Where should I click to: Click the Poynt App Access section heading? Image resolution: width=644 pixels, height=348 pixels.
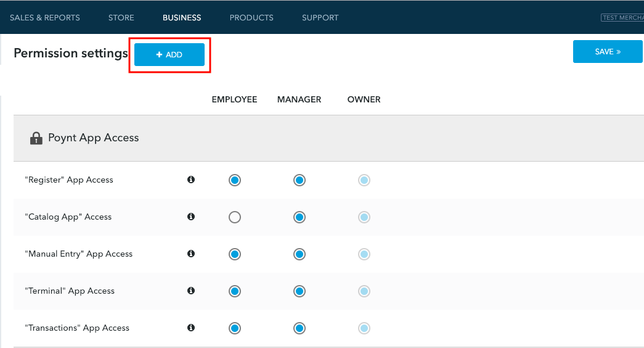coord(94,138)
